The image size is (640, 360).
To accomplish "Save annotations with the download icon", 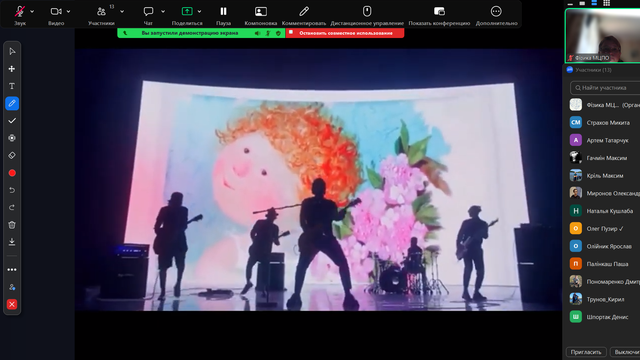I will click(x=12, y=242).
